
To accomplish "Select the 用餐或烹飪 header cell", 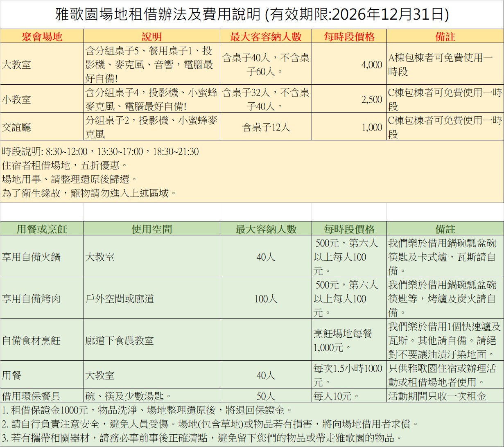I will coord(42,228).
